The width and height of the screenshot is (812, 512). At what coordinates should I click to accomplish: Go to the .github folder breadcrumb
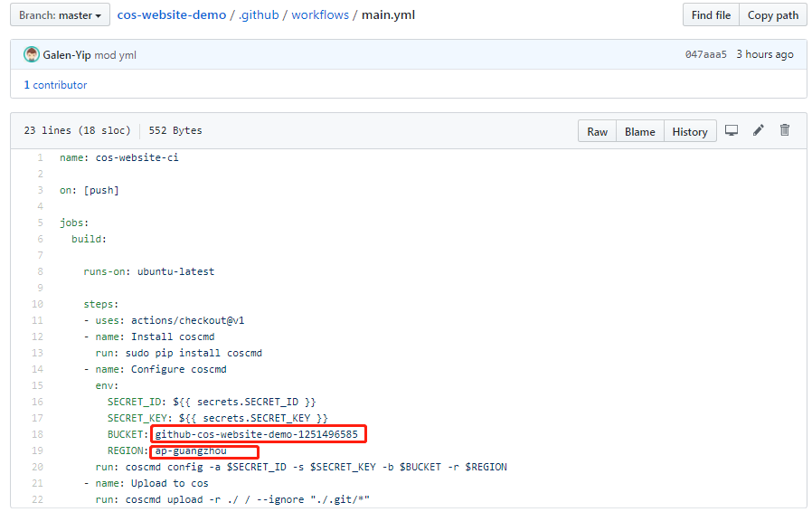[x=259, y=15]
